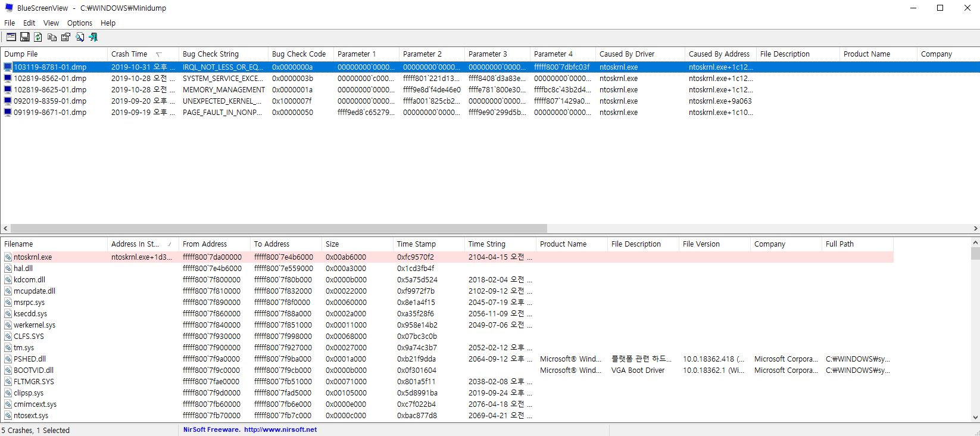
Task: Click the Caused By Driver column header
Action: (627, 54)
